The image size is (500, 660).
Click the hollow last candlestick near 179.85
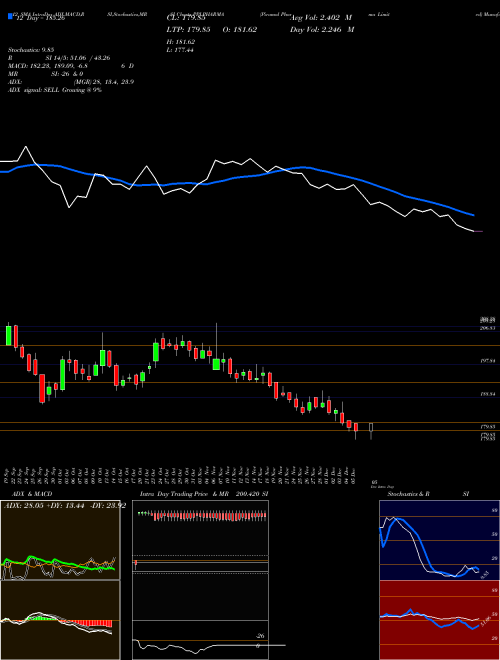[x=371, y=428]
